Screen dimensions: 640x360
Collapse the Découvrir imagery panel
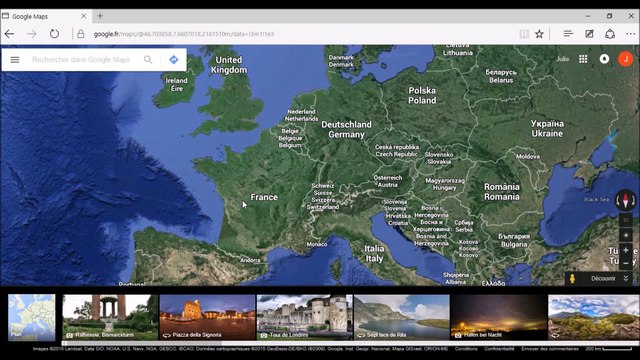pos(626,278)
